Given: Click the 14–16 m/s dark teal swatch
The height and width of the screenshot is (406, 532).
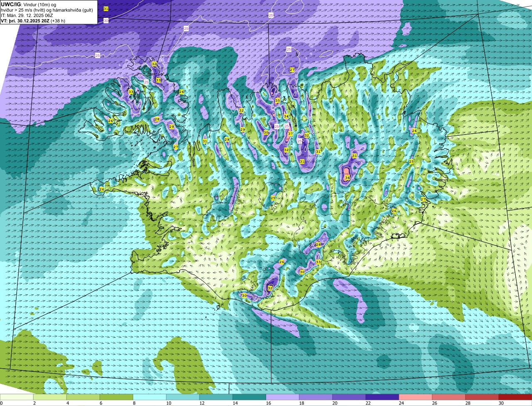Looking at the screenshot, I should [x=249, y=397].
